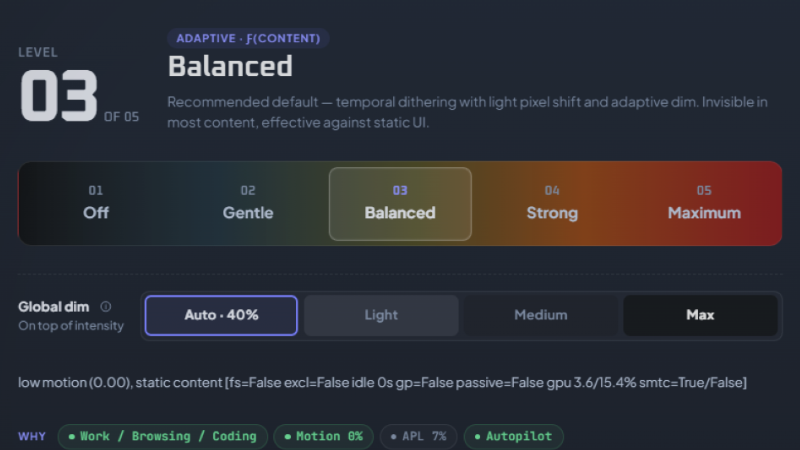Select Auto · 40% global dim
The height and width of the screenshot is (450, 800).
(x=221, y=315)
